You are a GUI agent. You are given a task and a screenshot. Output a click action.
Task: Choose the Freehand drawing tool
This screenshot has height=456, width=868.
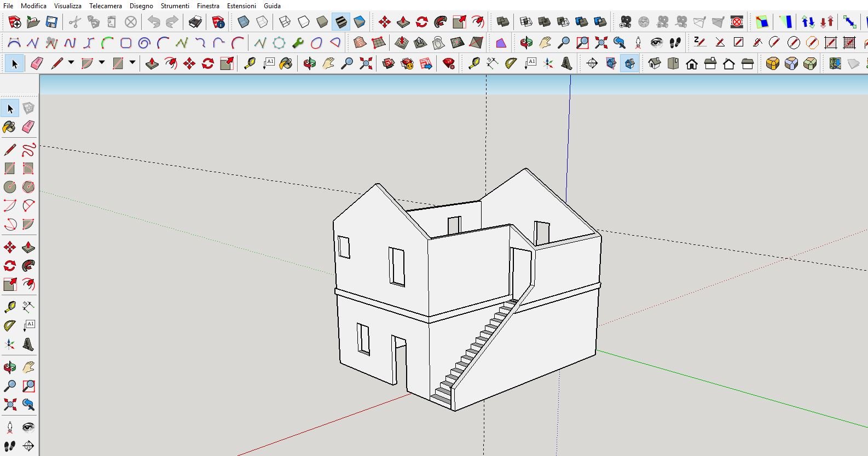click(x=28, y=150)
